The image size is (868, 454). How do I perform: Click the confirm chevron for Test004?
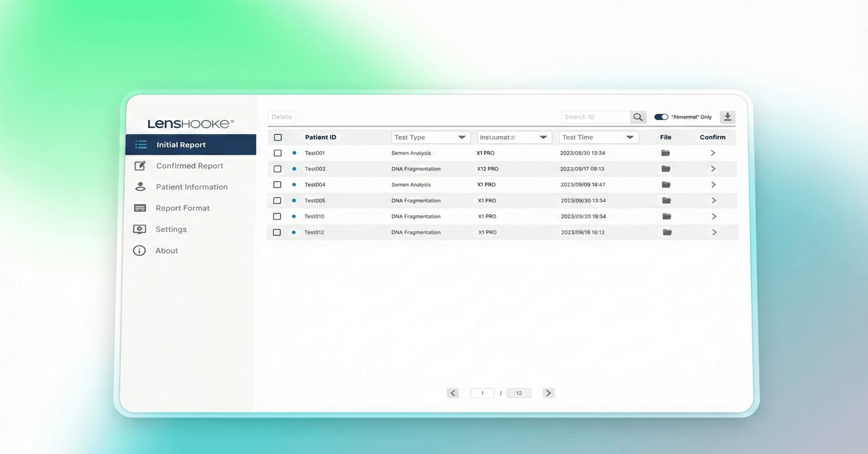713,185
